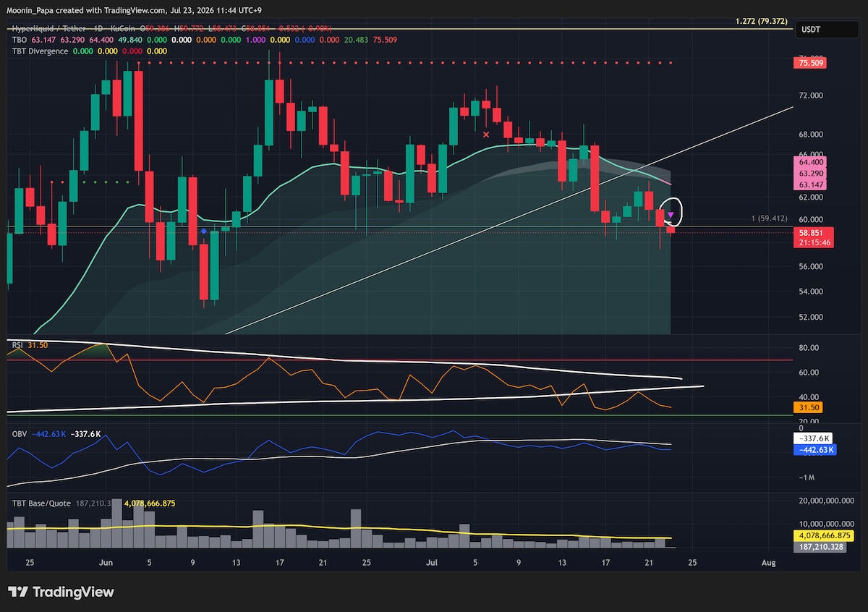Image resolution: width=868 pixels, height=612 pixels.
Task: Select the red X marker on the chart
Action: pyautogui.click(x=486, y=134)
